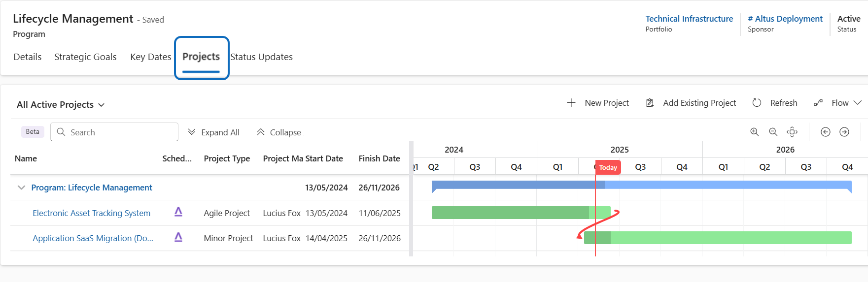
Task: Open the Electronic Asset Tracking System project
Action: point(91,213)
